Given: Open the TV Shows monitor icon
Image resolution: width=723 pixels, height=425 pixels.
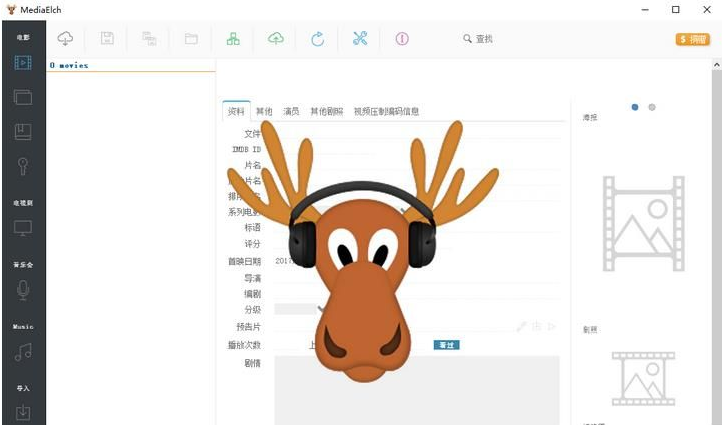Looking at the screenshot, I should (x=23, y=228).
